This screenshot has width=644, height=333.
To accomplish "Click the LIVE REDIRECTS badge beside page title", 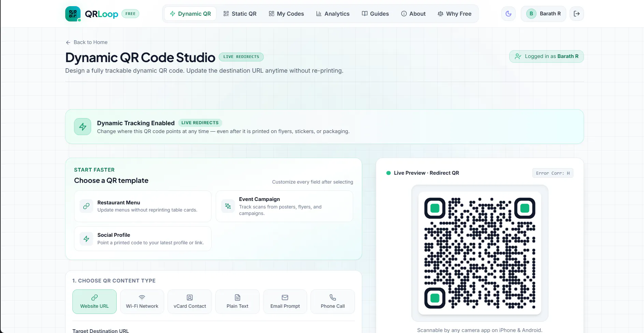I will pos(241,57).
